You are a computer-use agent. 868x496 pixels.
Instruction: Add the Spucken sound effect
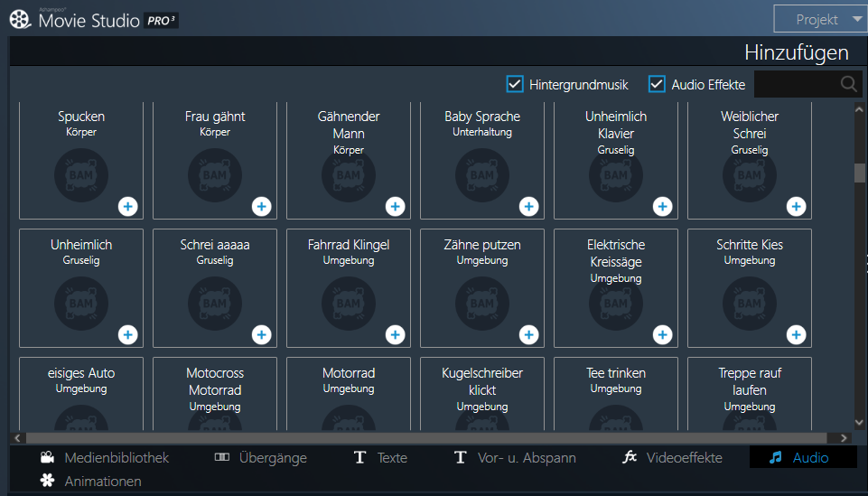pos(128,207)
